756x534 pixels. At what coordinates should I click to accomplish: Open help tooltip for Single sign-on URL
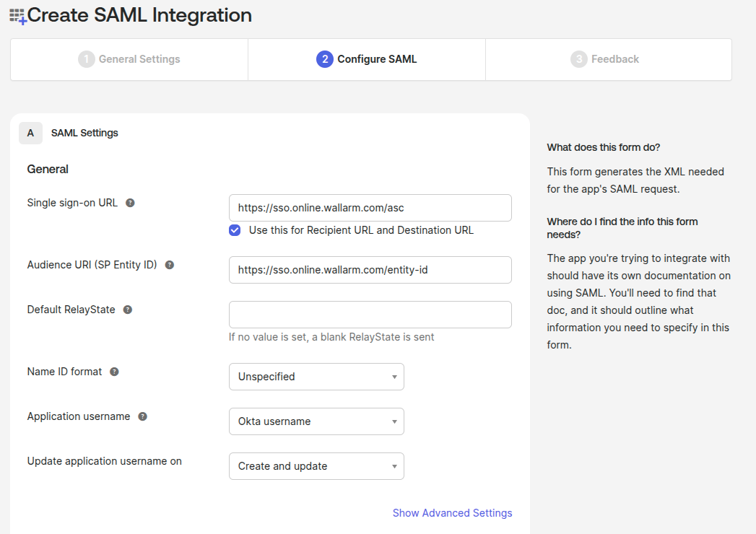(x=130, y=203)
